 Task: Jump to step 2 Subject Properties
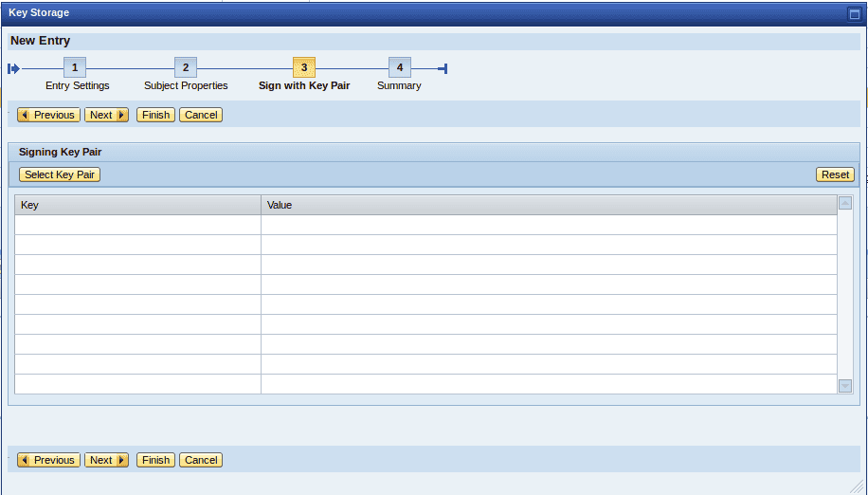186,68
